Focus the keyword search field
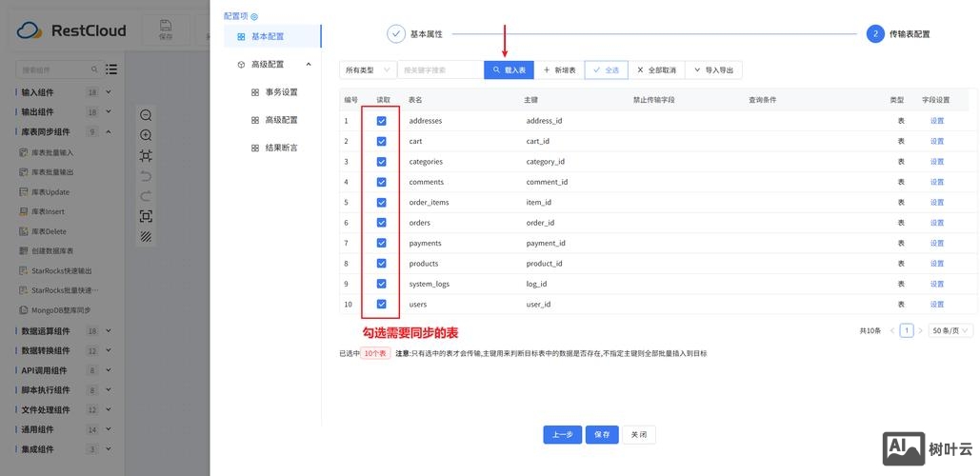This screenshot has height=476, width=980. click(441, 69)
